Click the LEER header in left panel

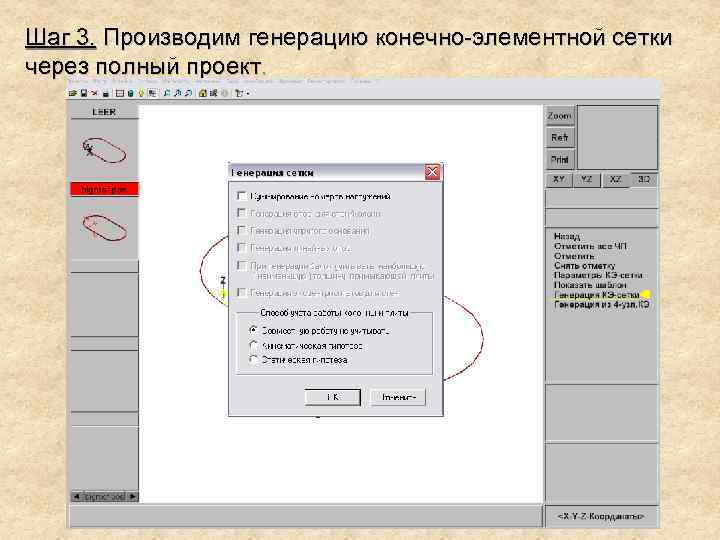coord(104,112)
